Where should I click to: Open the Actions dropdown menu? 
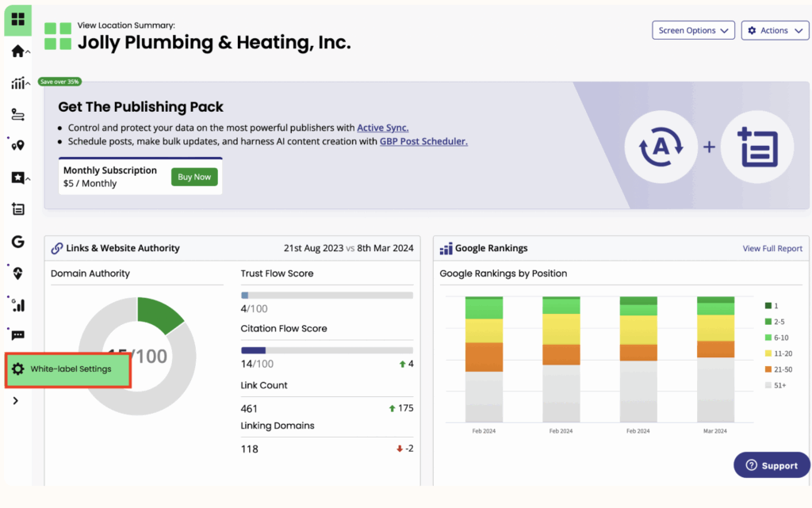pyautogui.click(x=775, y=30)
